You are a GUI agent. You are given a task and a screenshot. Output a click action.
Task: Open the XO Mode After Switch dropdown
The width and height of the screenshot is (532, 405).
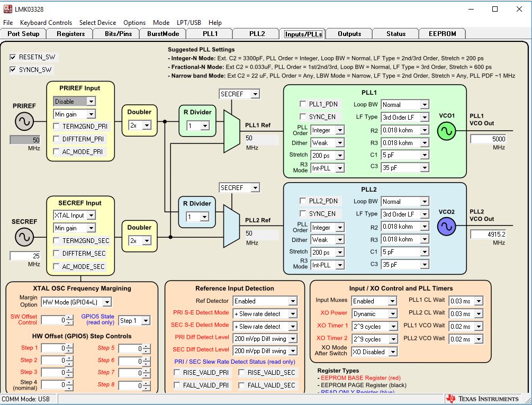point(393,352)
